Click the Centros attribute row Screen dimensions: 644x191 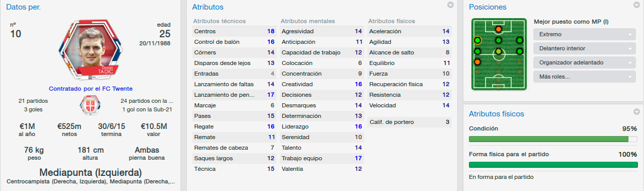tap(234, 31)
